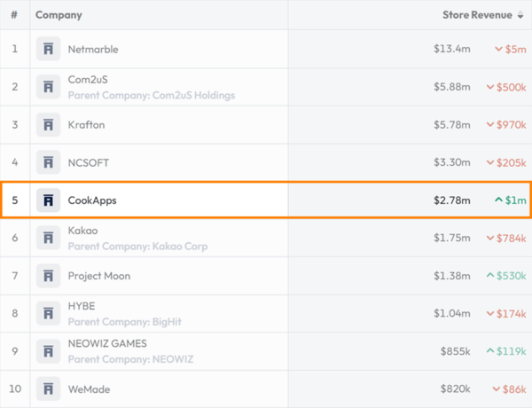
Task: Click the Krafton company logo icon
Action: (x=49, y=125)
